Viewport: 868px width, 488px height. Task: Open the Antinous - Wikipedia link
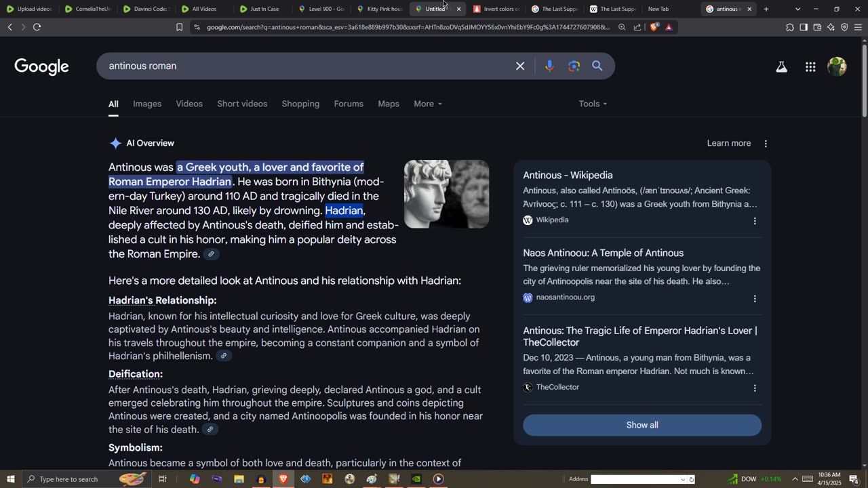click(568, 176)
